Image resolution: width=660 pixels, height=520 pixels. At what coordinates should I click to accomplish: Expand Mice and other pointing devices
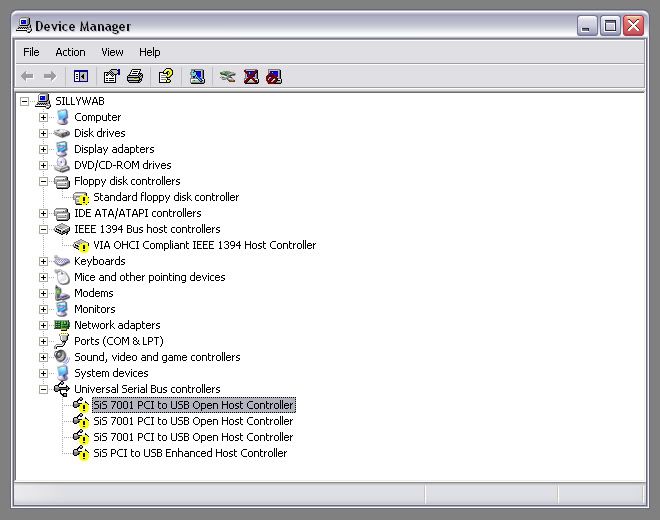point(43,277)
